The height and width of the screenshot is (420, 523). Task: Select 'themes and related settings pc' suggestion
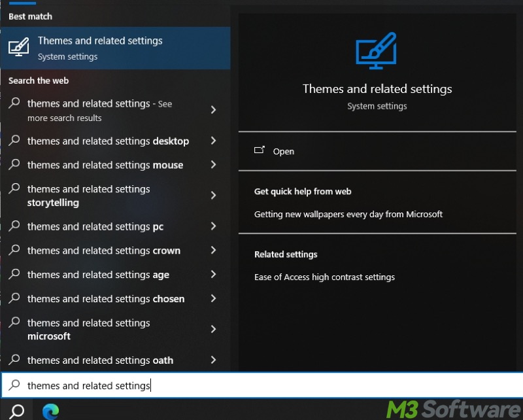tap(116, 226)
